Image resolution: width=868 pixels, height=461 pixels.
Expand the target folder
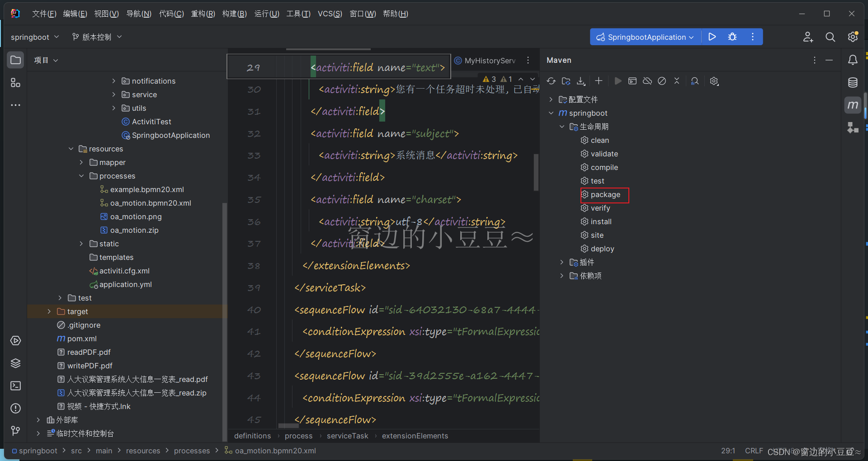[49, 311]
